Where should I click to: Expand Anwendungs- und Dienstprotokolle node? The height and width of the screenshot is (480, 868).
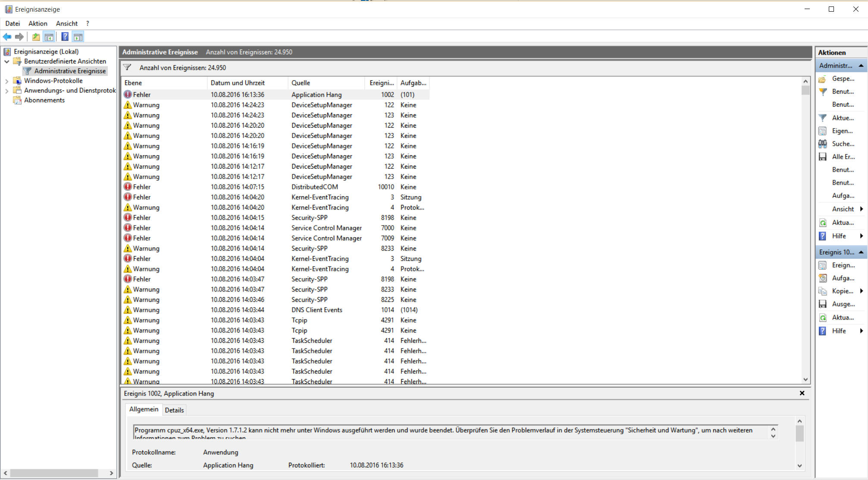(x=7, y=91)
